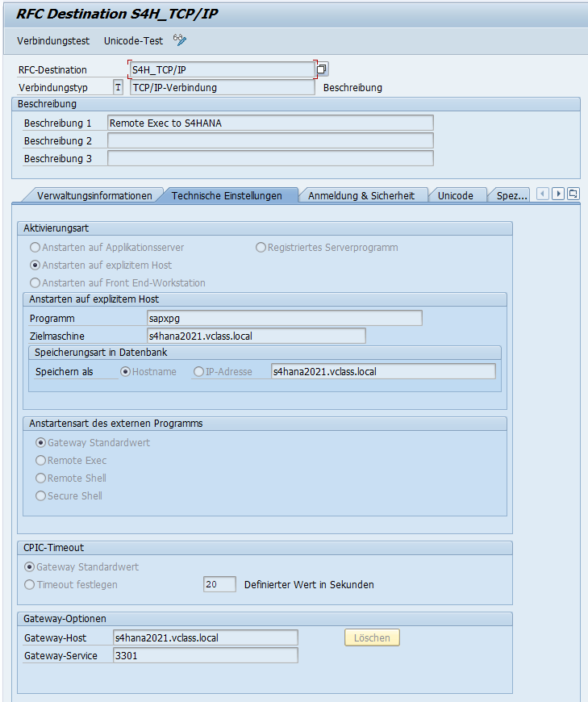Click the Speicherungsart in Datenbank header
Screen dimensions: 588x702
pyautogui.click(x=265, y=353)
